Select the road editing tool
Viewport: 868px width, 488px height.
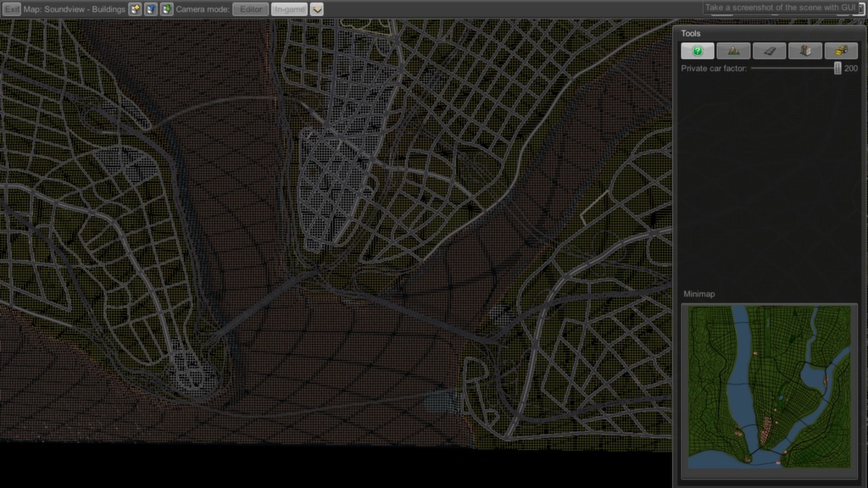pos(769,51)
